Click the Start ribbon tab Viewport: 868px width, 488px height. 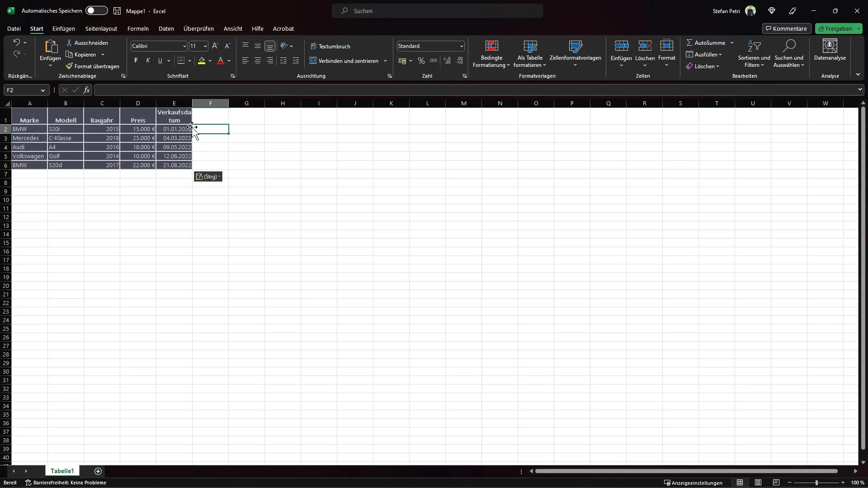point(37,28)
